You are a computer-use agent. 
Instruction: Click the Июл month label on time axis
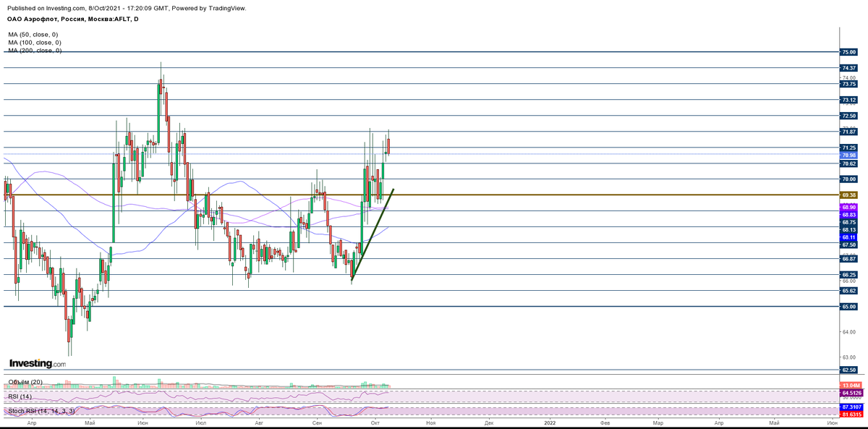(x=200, y=422)
